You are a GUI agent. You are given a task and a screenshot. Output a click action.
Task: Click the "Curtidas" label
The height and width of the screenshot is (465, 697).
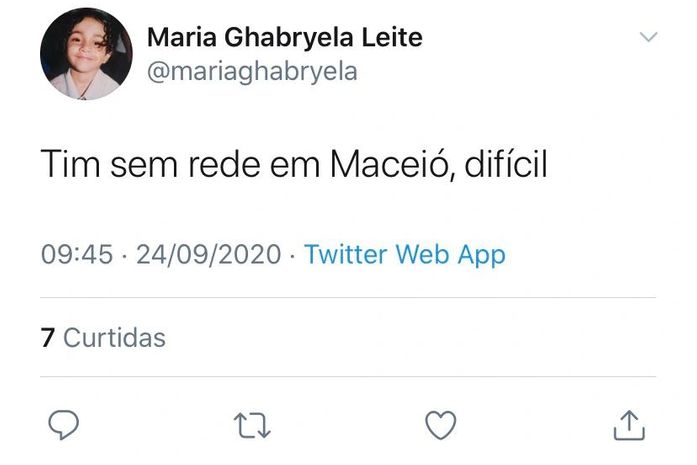pyautogui.click(x=114, y=338)
